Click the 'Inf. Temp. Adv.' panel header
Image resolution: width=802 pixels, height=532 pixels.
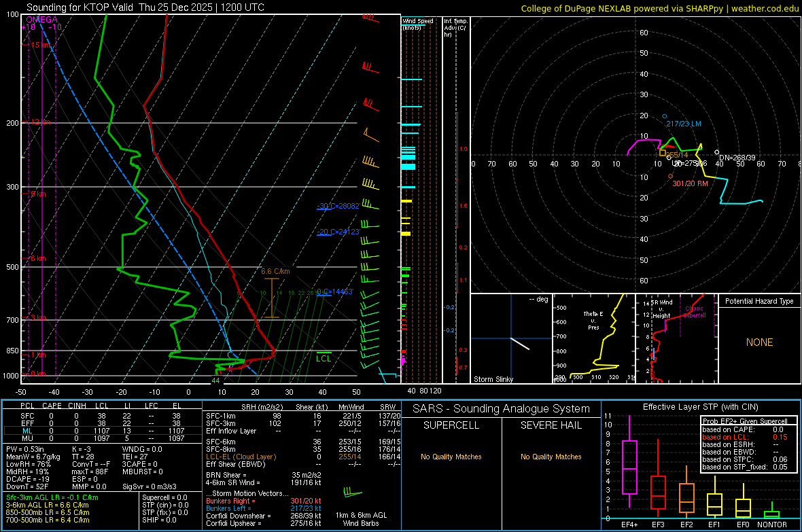(x=456, y=28)
